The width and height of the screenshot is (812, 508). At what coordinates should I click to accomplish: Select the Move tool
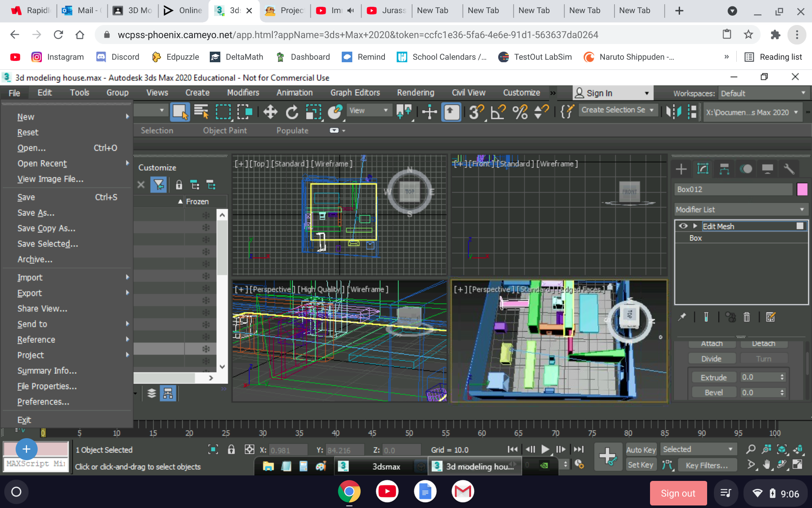click(x=270, y=112)
